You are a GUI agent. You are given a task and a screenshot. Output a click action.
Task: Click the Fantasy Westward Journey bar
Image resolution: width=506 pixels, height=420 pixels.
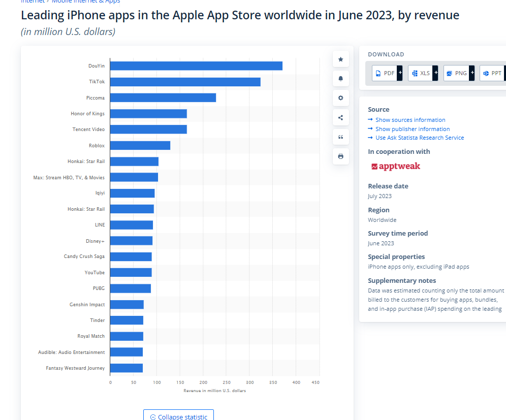[x=126, y=368]
